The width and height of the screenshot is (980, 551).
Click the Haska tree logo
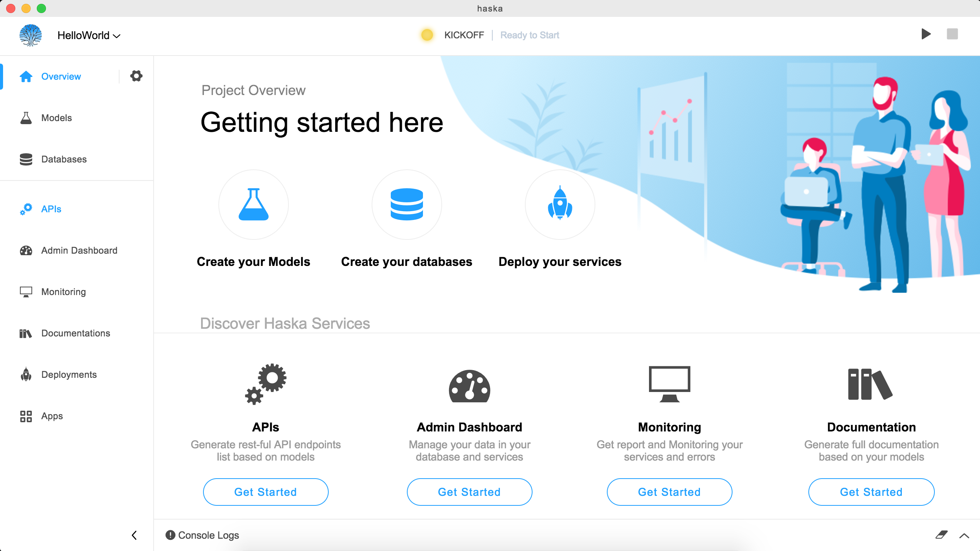31,35
